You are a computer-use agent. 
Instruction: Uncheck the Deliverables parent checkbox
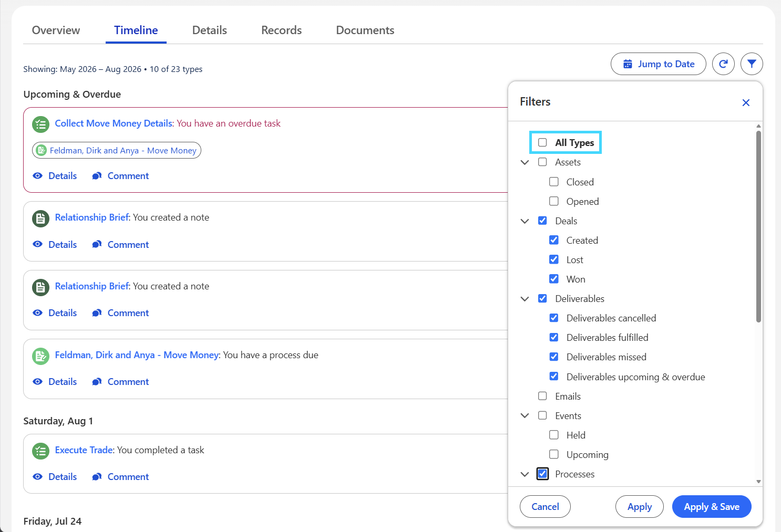click(x=542, y=298)
